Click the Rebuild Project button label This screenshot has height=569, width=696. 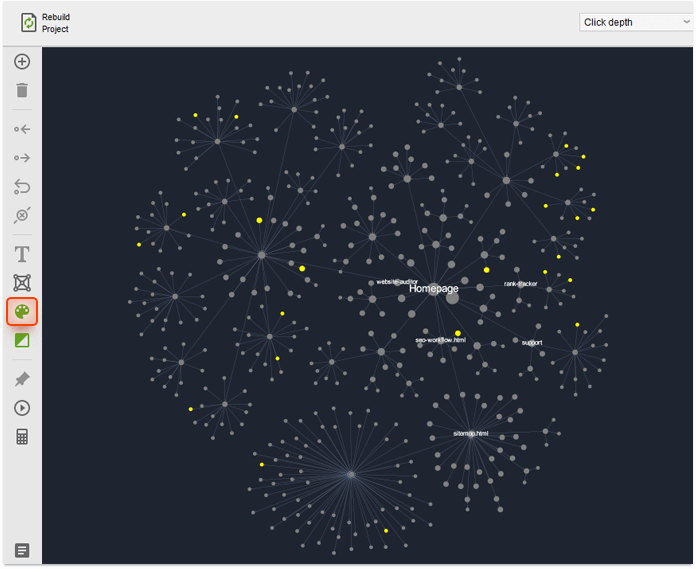click(56, 23)
